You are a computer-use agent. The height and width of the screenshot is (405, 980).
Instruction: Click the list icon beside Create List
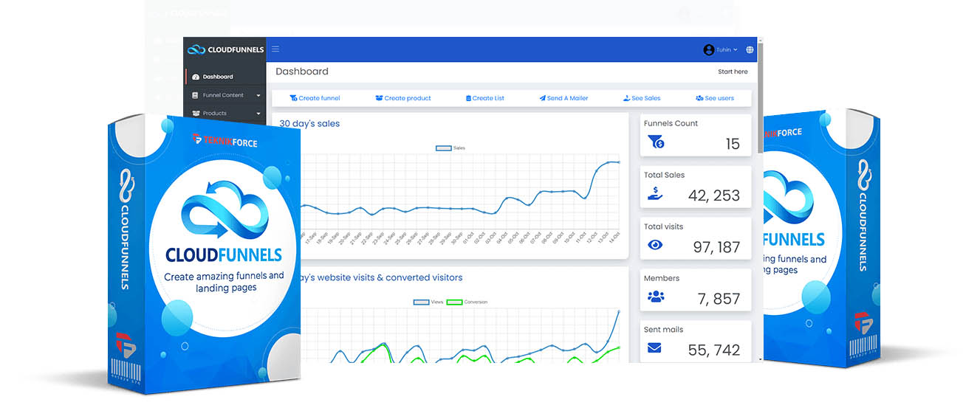(468, 98)
